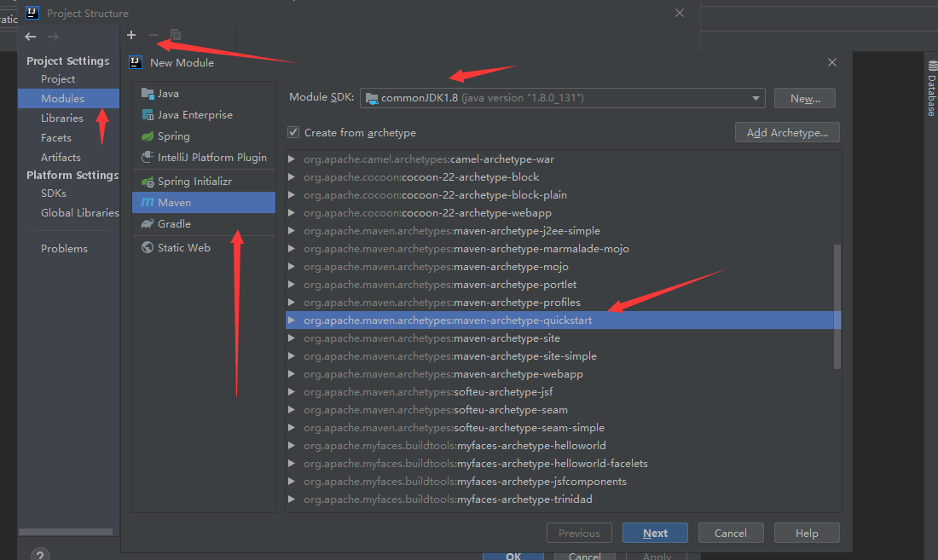Go back with the left arrow icon
Image resolution: width=938 pixels, height=560 pixels.
(x=31, y=37)
